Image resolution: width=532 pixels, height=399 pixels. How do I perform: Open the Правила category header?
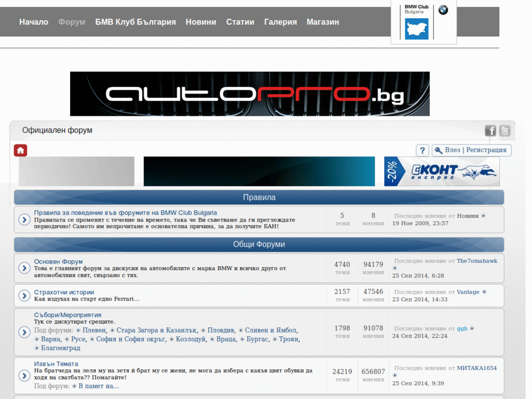tap(259, 197)
